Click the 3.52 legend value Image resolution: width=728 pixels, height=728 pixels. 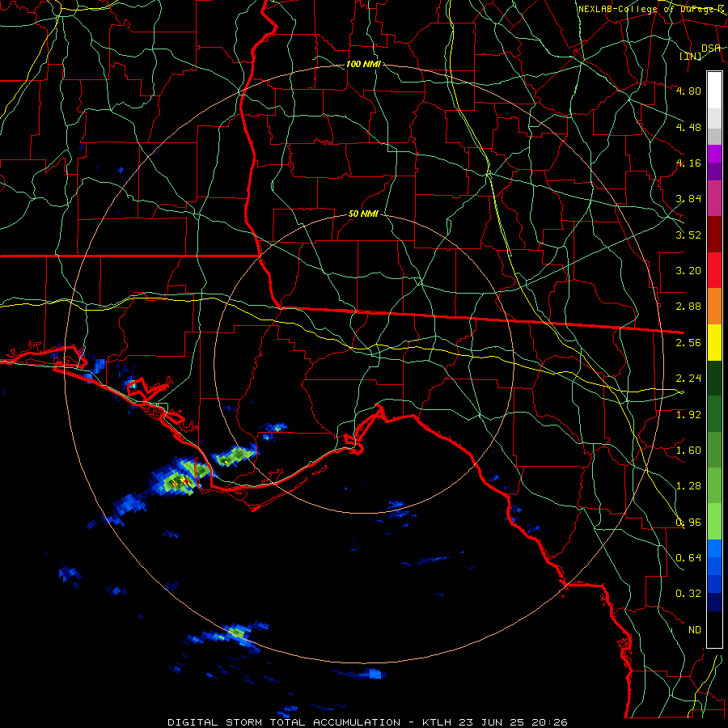pos(688,235)
